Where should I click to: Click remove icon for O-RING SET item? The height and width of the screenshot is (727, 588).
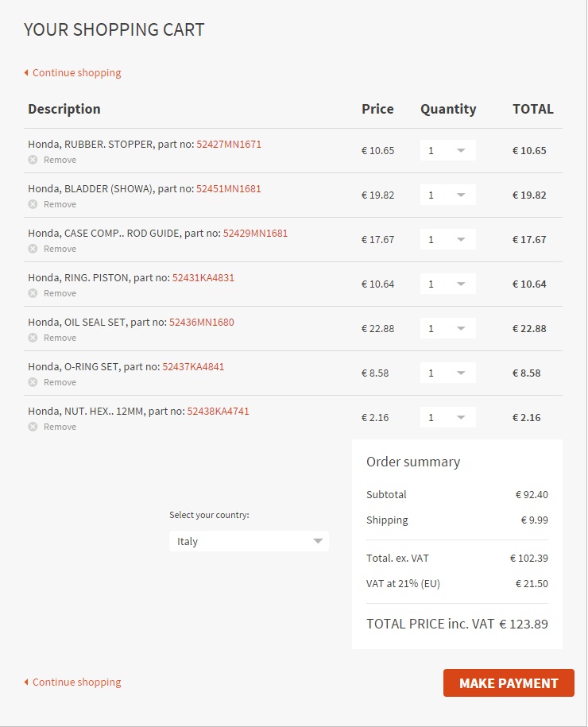[x=33, y=382]
